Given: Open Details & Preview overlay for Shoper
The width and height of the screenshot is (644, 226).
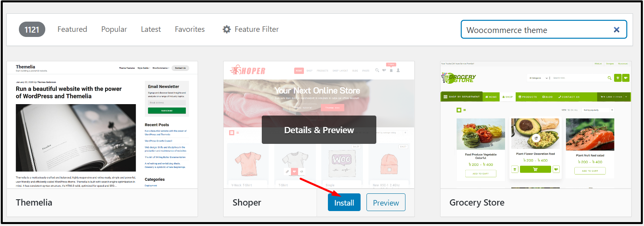Looking at the screenshot, I should point(319,130).
